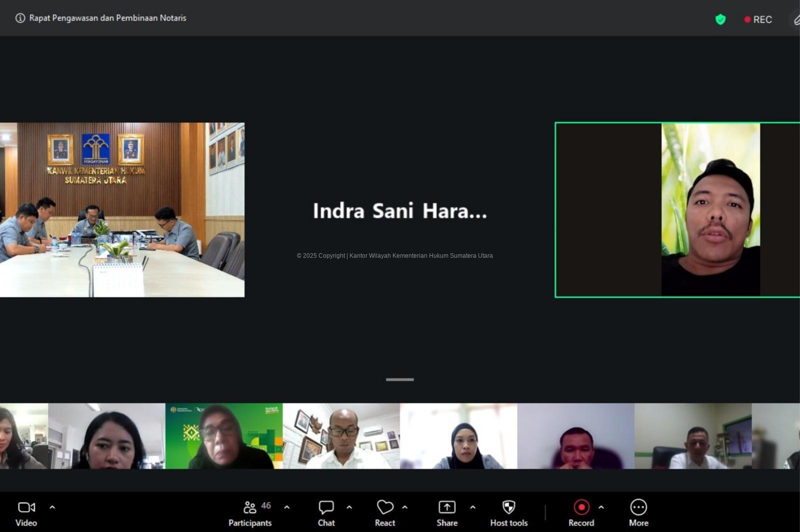Screen dimensions: 800x532
Task: Open the Participants panel
Action: (x=250, y=514)
